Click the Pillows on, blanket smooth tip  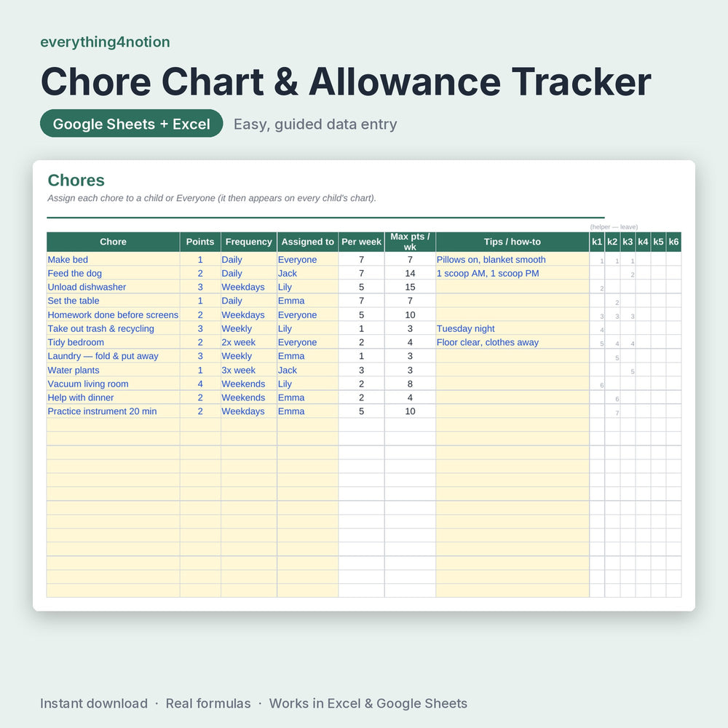pyautogui.click(x=512, y=260)
